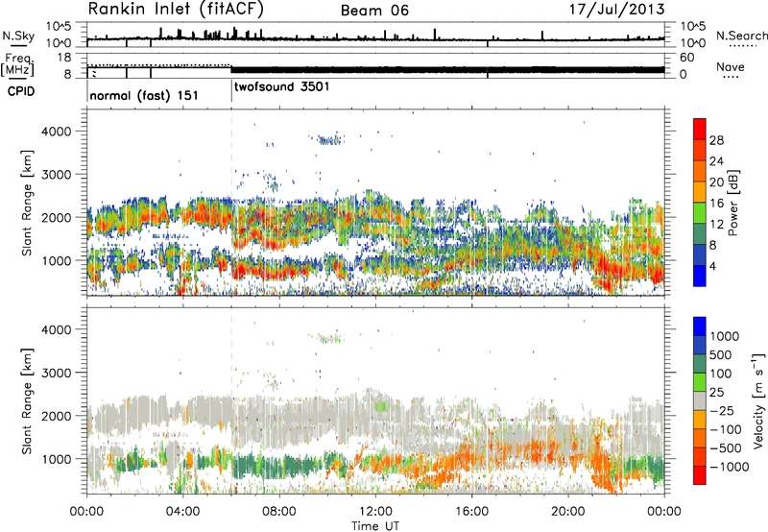Click the date '17/Jul/2013'
The width and height of the screenshot is (768, 532).
point(616,10)
